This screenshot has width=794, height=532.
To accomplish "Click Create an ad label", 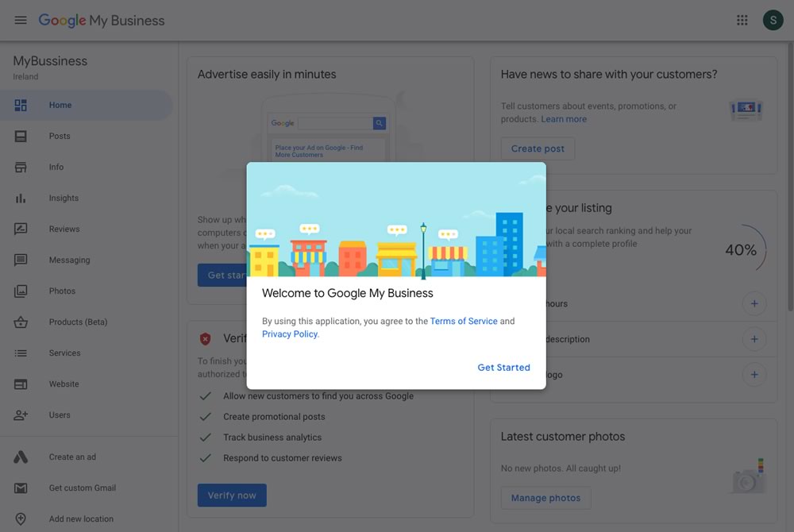I will pyautogui.click(x=72, y=457).
